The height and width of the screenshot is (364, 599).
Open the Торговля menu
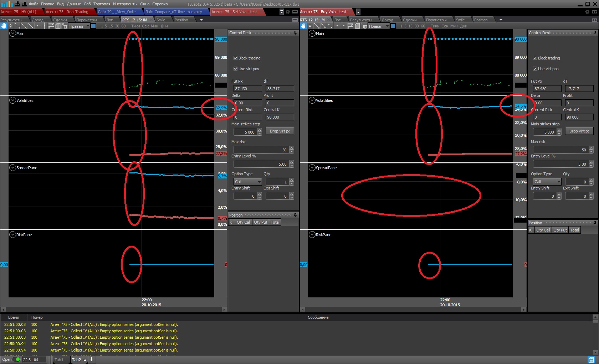click(102, 4)
